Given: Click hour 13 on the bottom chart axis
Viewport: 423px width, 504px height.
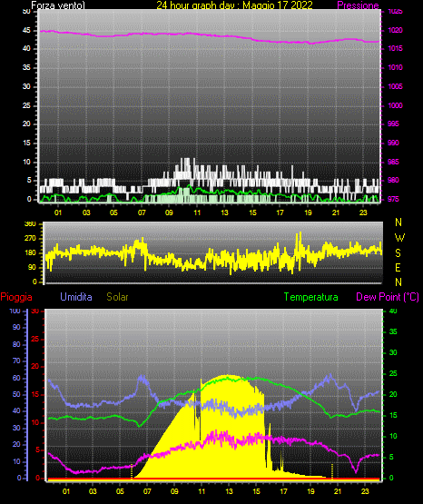Looking at the screenshot, I should point(229,491).
